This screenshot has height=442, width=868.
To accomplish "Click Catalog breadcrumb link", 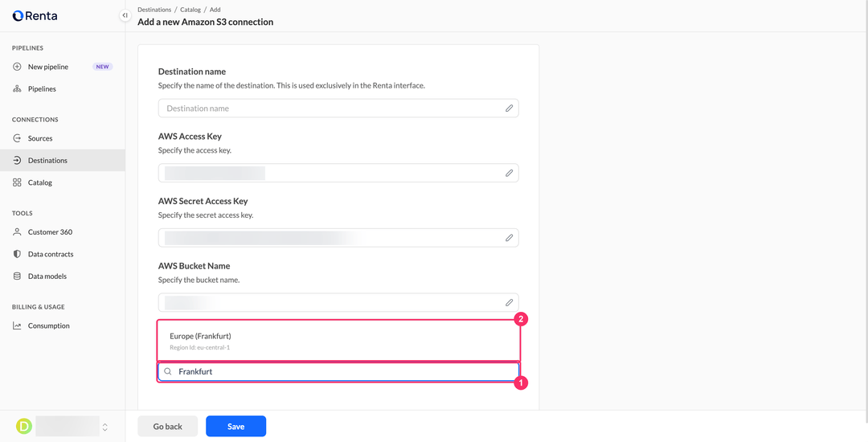I will (x=190, y=10).
